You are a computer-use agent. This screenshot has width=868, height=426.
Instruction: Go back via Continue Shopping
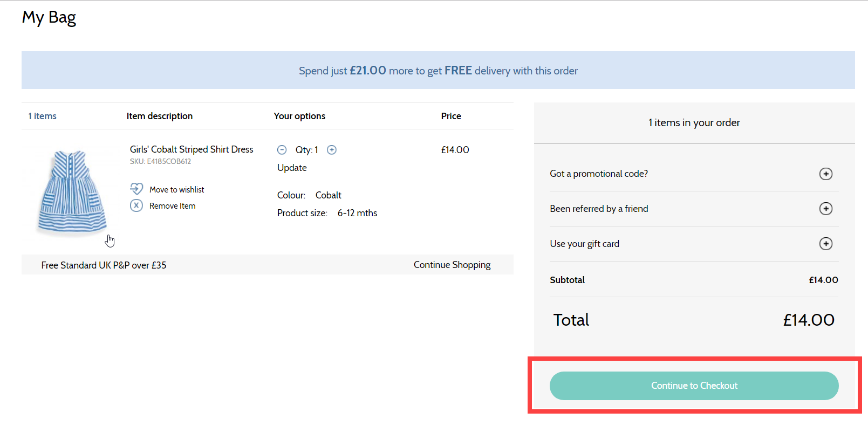click(452, 265)
